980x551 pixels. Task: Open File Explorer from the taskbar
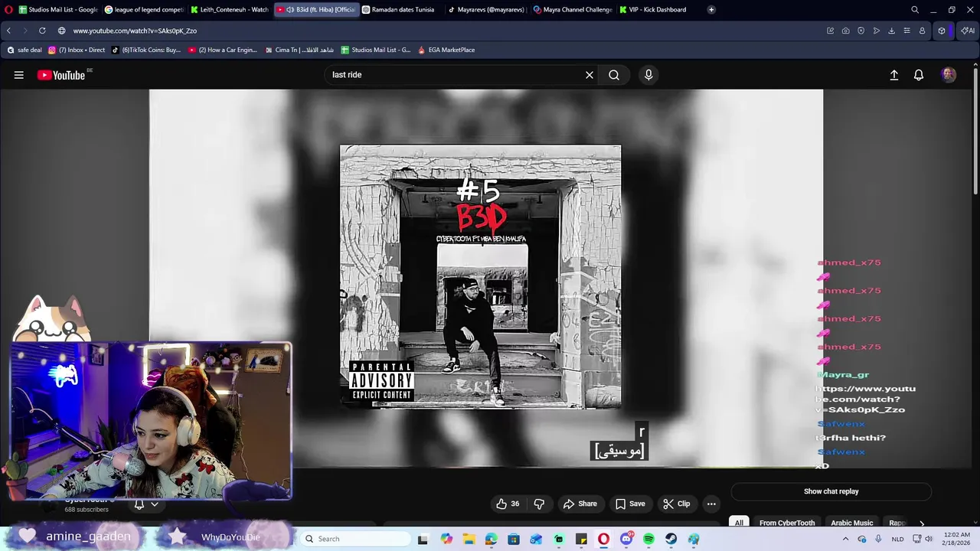[469, 539]
